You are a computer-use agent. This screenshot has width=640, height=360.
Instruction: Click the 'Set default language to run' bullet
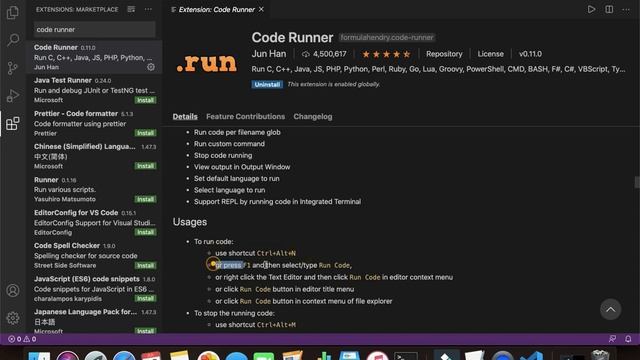click(237, 178)
